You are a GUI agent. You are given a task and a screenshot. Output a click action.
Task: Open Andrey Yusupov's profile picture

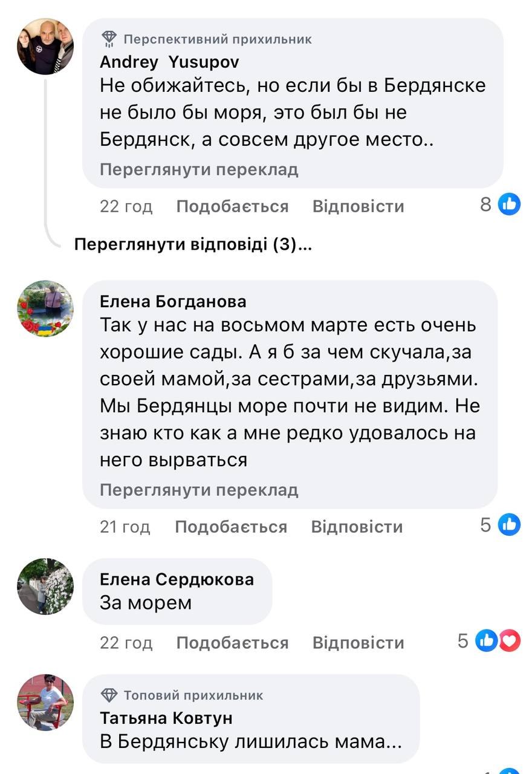tap(45, 47)
